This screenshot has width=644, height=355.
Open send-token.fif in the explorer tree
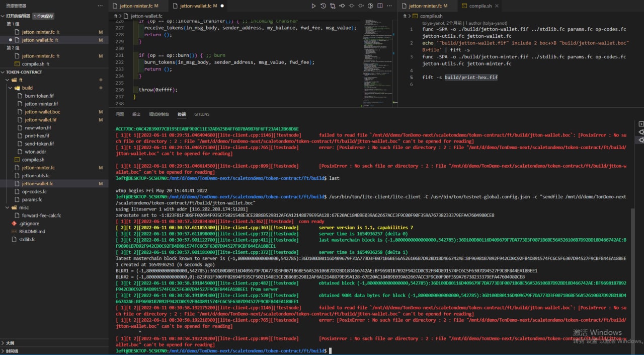pos(54,144)
